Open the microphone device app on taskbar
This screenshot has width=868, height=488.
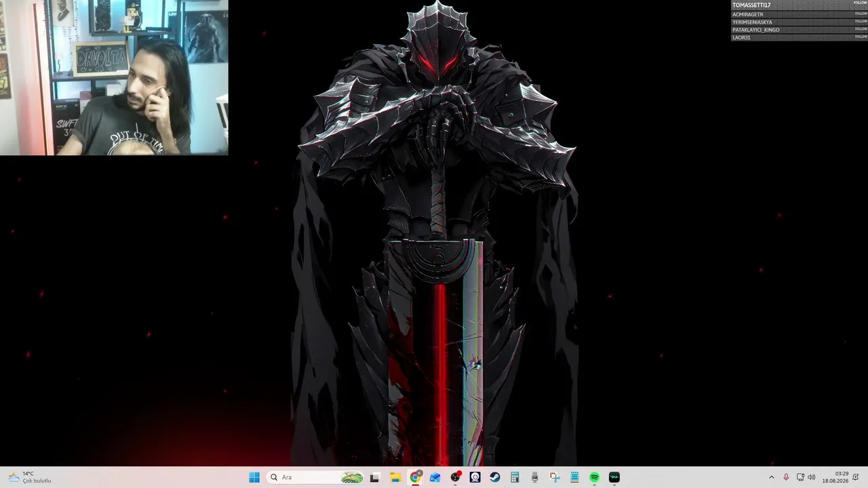(x=535, y=477)
